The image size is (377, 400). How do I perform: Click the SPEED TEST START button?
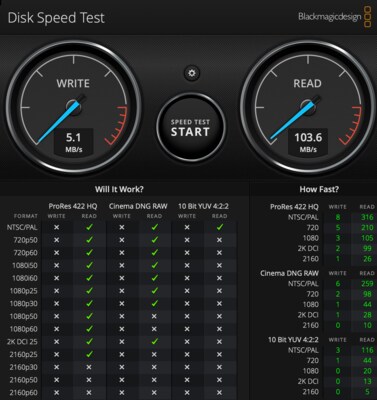(190, 127)
